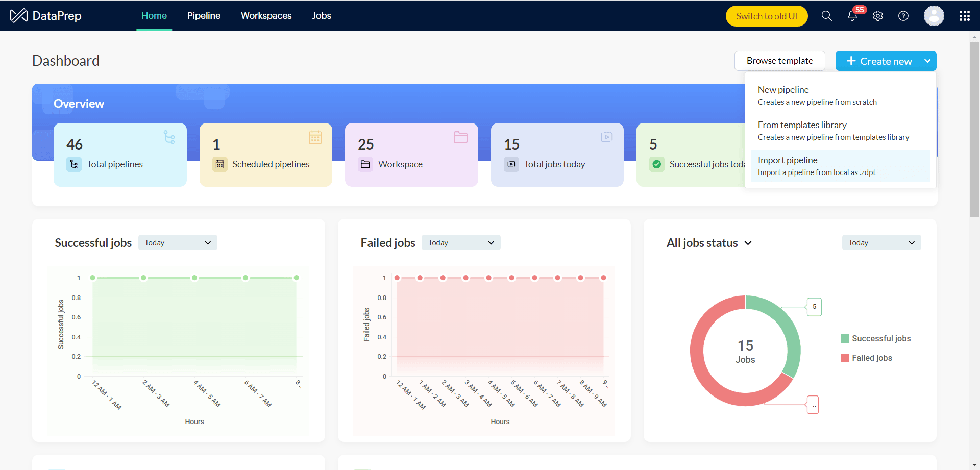Click the Workspace folder icon
This screenshot has height=470, width=980.
point(365,164)
